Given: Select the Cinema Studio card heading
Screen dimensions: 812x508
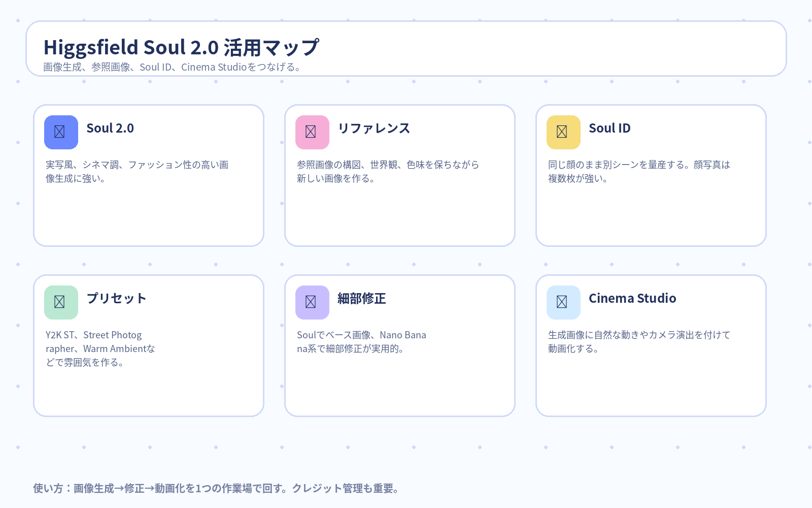Looking at the screenshot, I should [x=632, y=298].
